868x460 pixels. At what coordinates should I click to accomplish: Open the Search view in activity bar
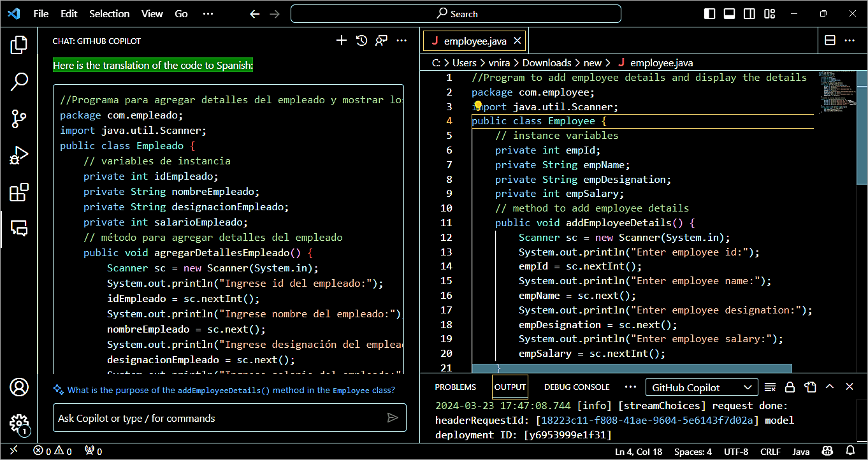coord(19,82)
